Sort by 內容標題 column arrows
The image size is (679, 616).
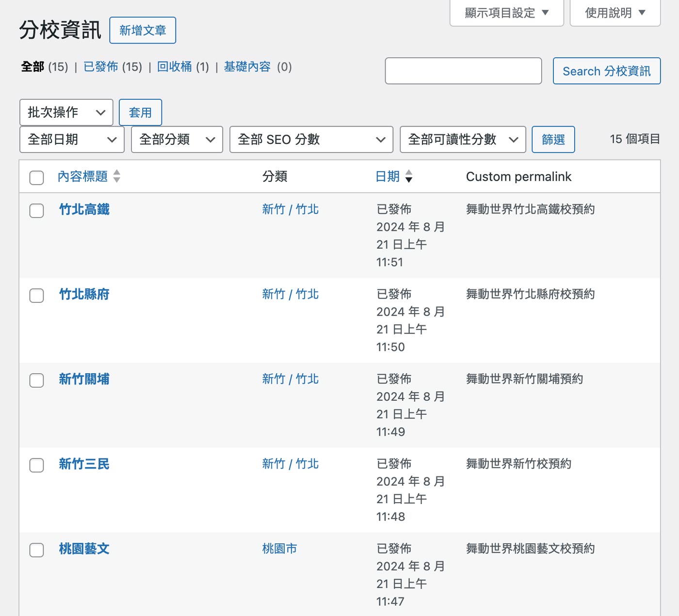click(116, 176)
